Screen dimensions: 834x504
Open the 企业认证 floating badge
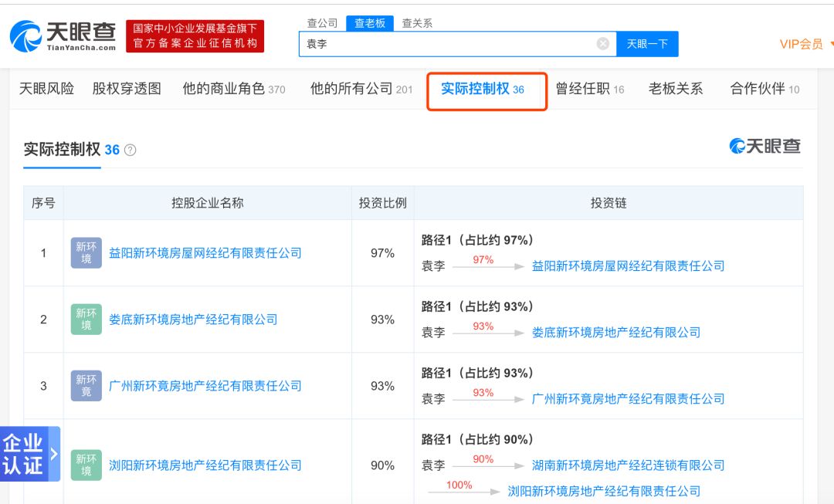pyautogui.click(x=30, y=454)
